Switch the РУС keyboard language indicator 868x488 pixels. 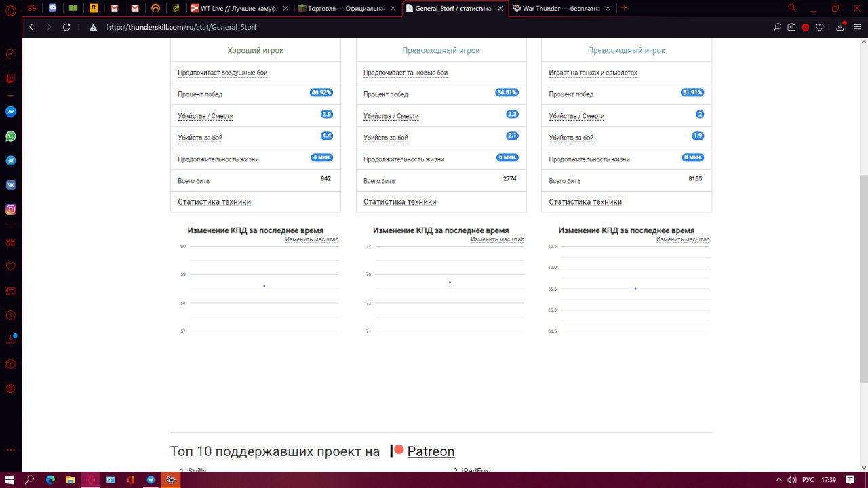(808, 480)
